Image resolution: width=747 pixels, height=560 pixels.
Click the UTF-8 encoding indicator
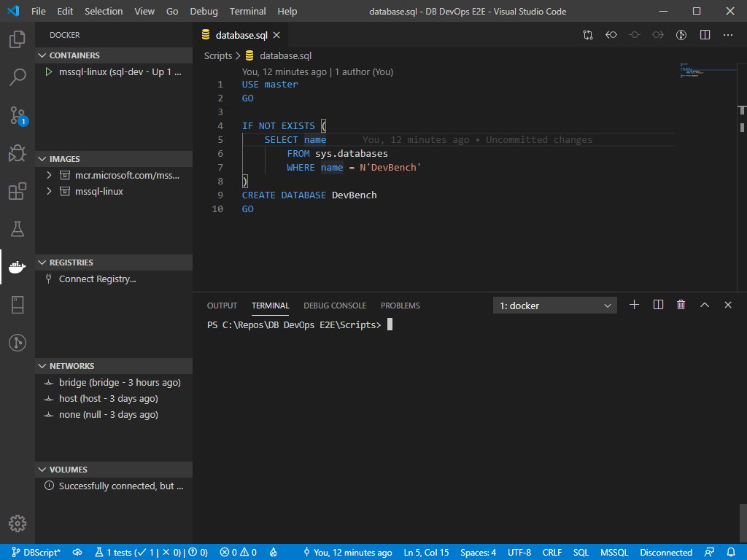point(519,553)
